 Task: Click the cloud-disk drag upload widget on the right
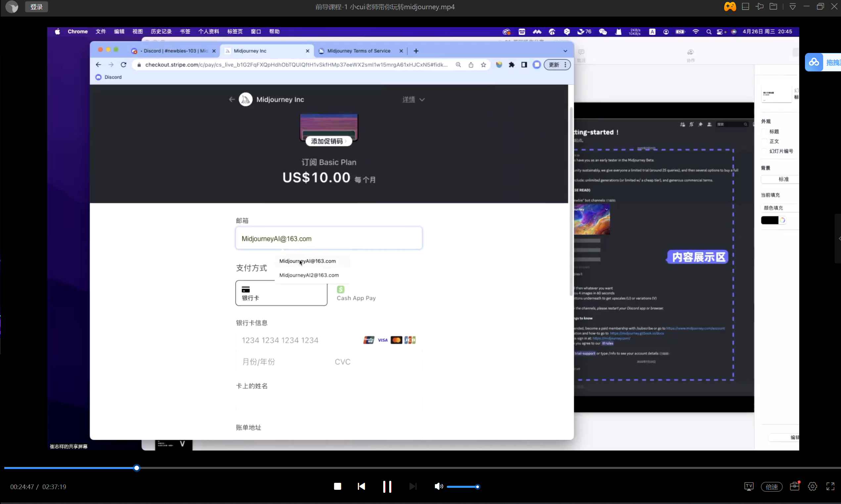pos(822,62)
